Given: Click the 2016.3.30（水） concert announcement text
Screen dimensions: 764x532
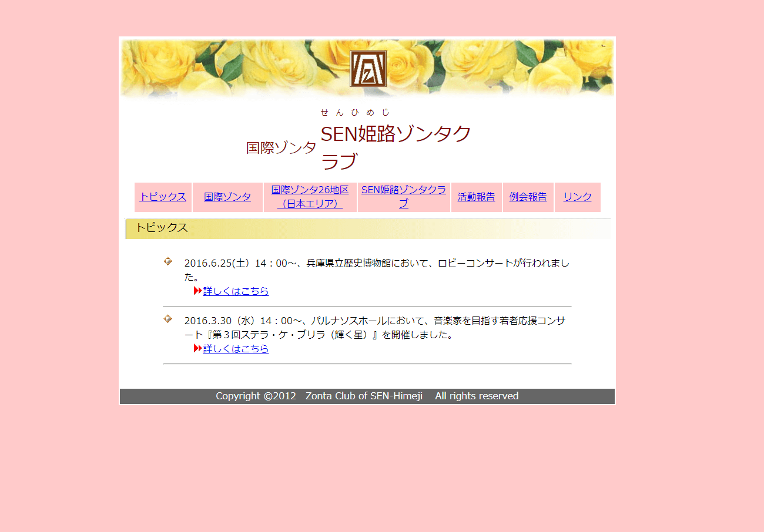Looking at the screenshot, I should [x=375, y=328].
